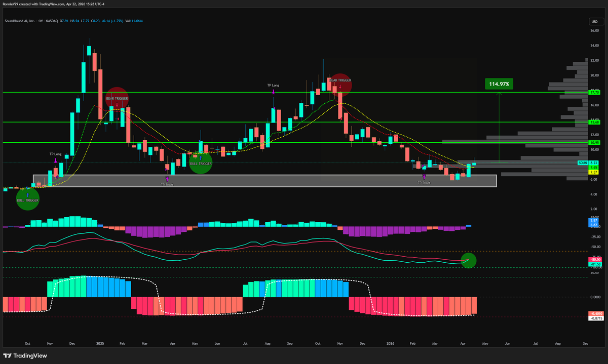The width and height of the screenshot is (608, 364).
Task: Toggle the USD currency button
Action: click(595, 21)
